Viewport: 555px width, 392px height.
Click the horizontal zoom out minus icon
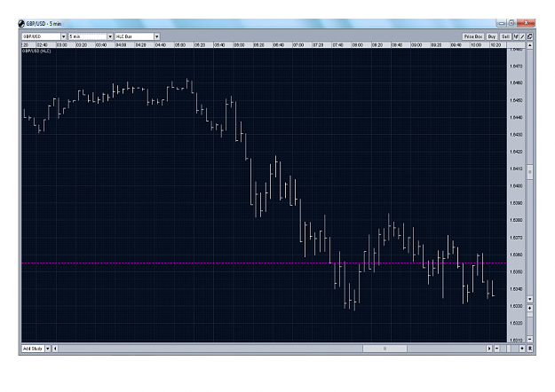tap(497, 349)
